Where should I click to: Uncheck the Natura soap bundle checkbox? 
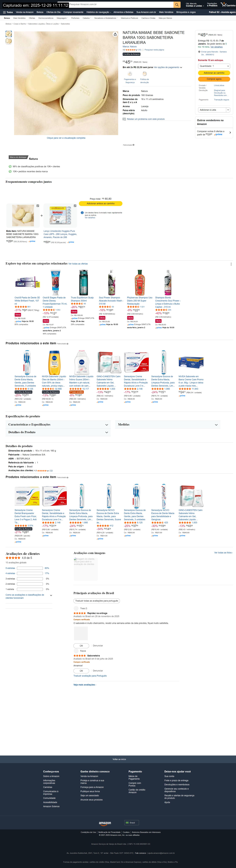click(x=38, y=205)
